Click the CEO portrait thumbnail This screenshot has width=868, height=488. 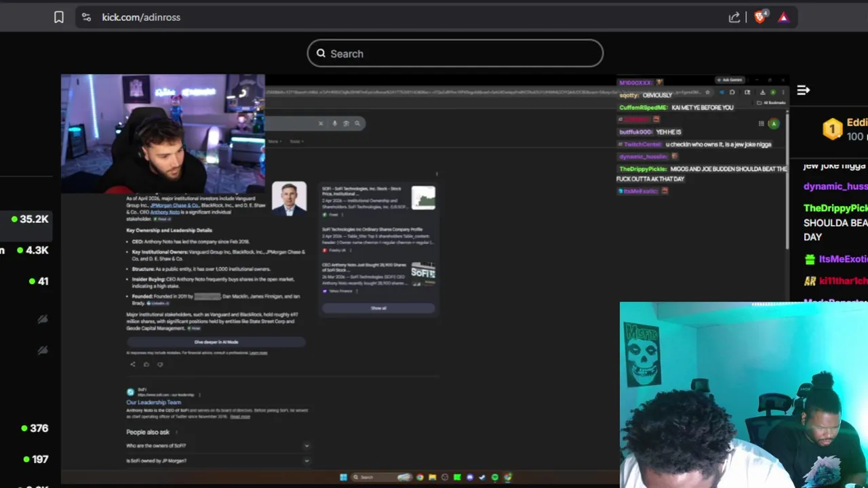(x=290, y=199)
